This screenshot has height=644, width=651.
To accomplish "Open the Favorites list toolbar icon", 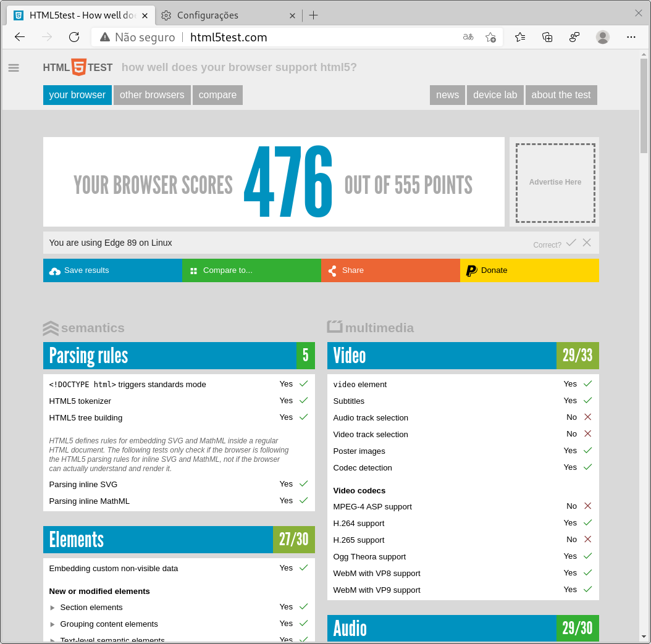I will [x=520, y=37].
